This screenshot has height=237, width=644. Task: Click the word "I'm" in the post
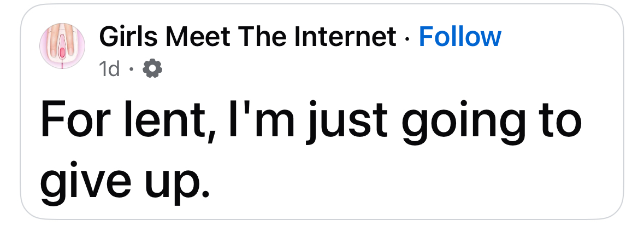[252, 122]
